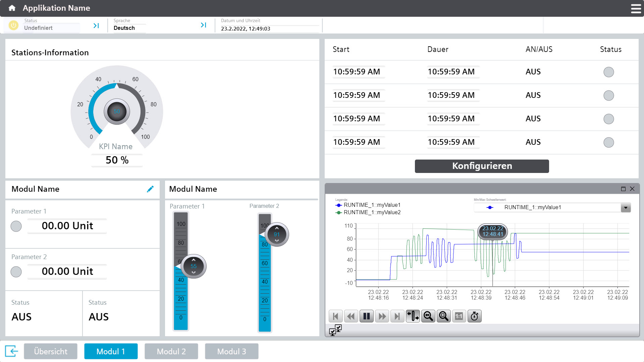Click the status lamp of the first AUS row
Viewport: 644px width, 362px height.
tap(609, 72)
